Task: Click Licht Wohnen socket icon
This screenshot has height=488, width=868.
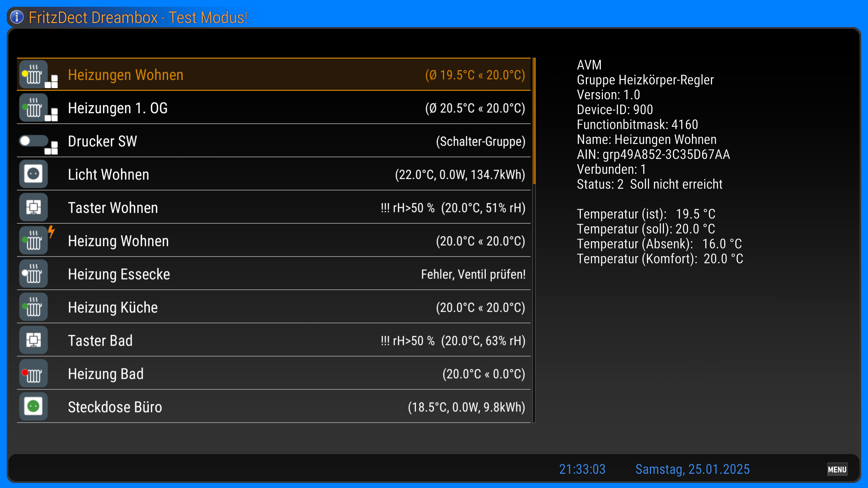Action: 34,174
